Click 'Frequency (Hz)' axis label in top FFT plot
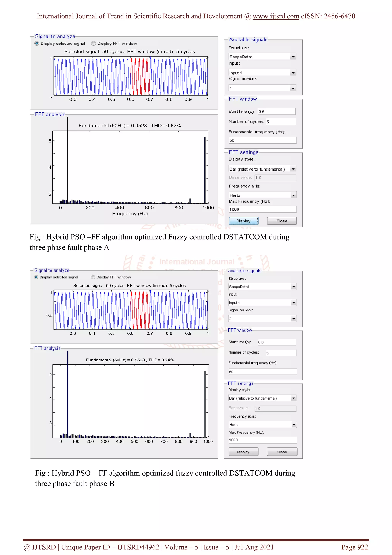Screen dimensions: 392x555 pyautogui.click(x=130, y=214)
